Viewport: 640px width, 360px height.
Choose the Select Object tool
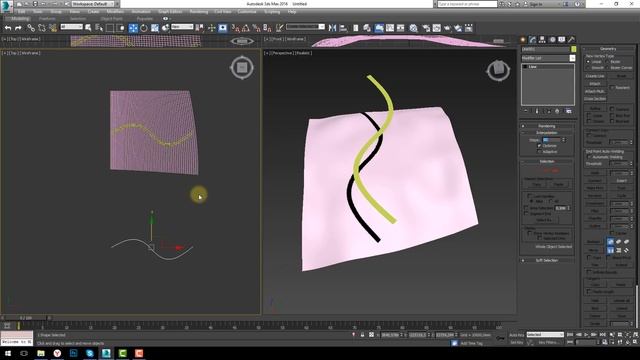[88, 28]
